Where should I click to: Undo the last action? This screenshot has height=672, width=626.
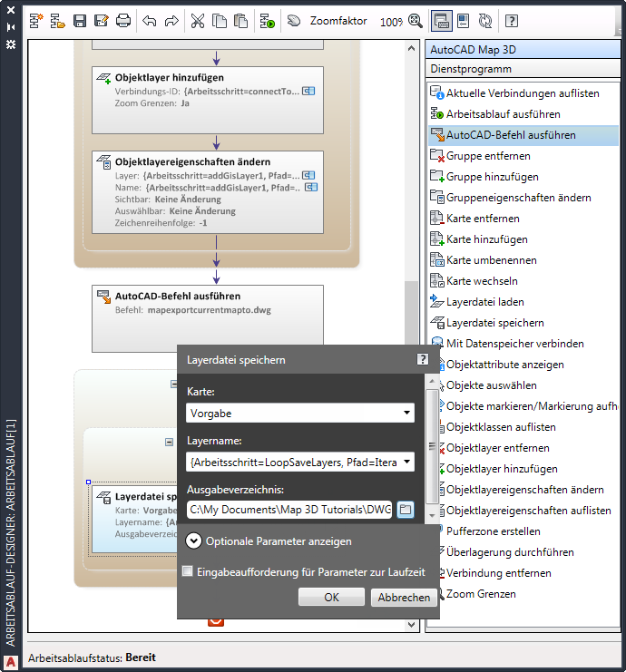point(149,21)
